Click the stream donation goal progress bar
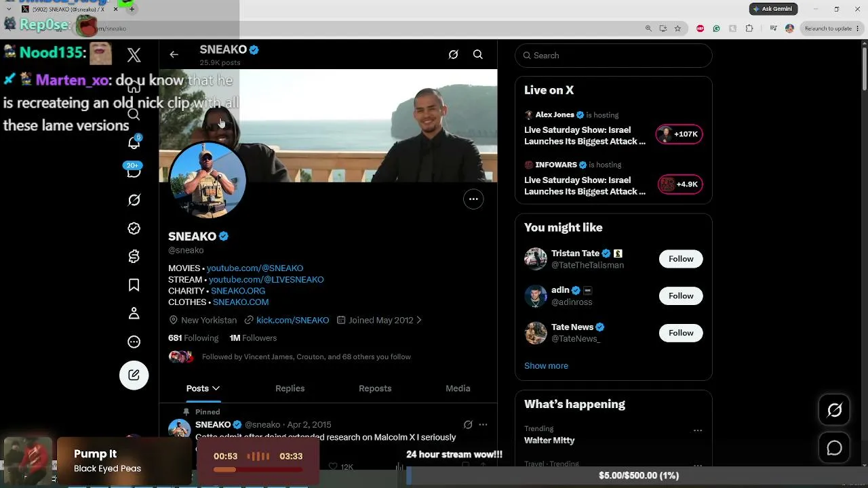868x488 pixels. point(638,476)
